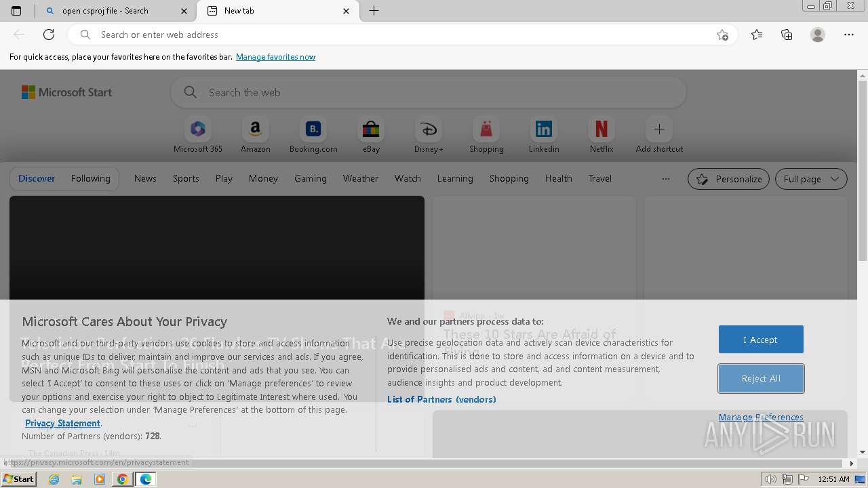
Task: Open the Watch category
Action: [408, 178]
